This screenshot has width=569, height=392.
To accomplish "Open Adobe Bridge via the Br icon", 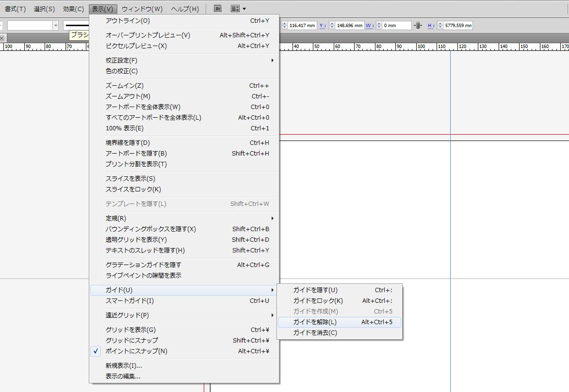I will coord(218,9).
